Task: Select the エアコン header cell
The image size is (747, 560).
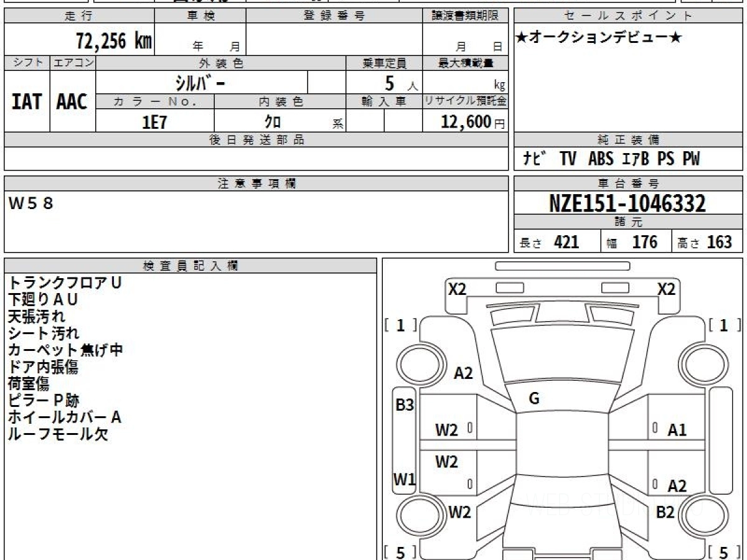Action: click(73, 63)
